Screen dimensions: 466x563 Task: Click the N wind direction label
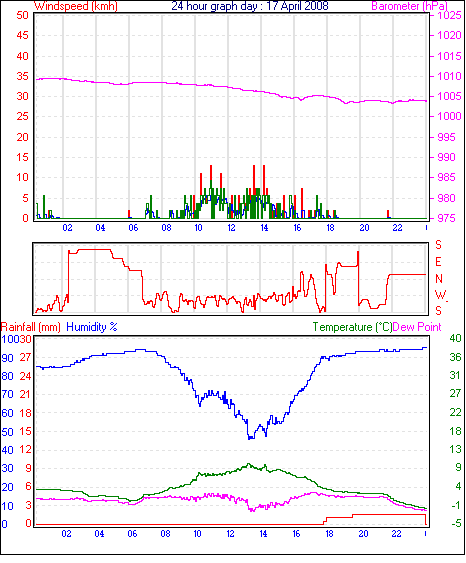(x=439, y=279)
